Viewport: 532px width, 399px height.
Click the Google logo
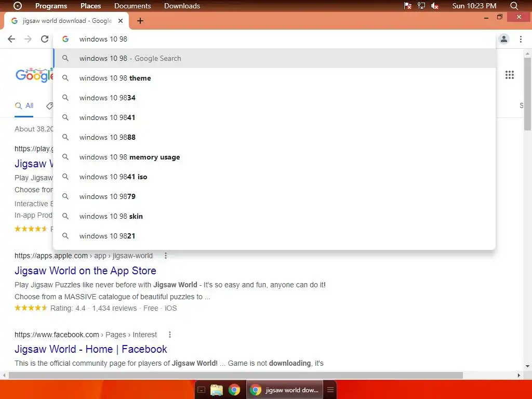pos(34,75)
